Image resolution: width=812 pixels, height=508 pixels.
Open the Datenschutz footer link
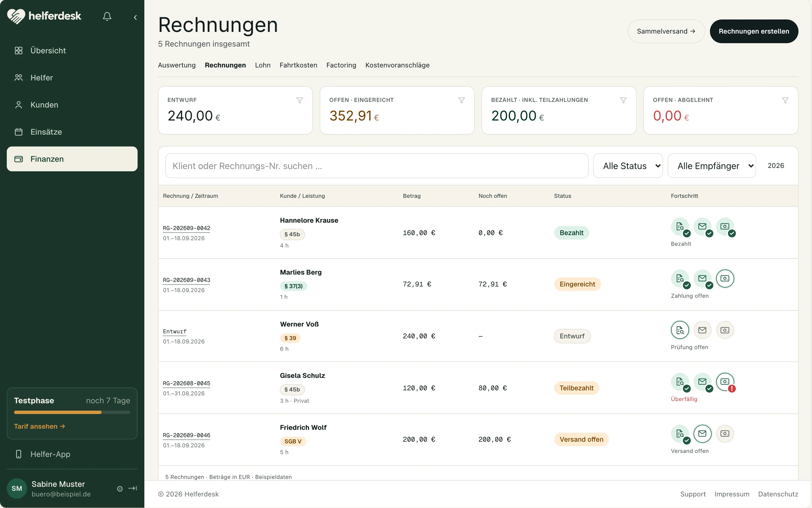778,494
